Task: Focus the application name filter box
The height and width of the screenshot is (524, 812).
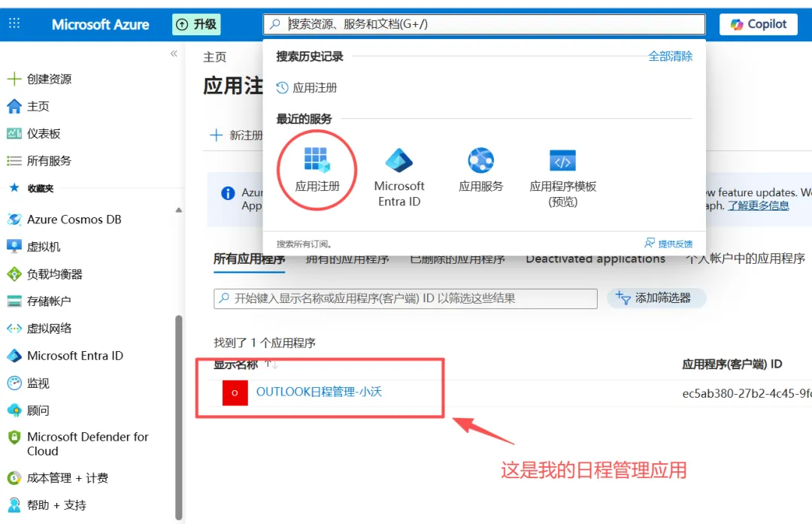Action: 405,298
